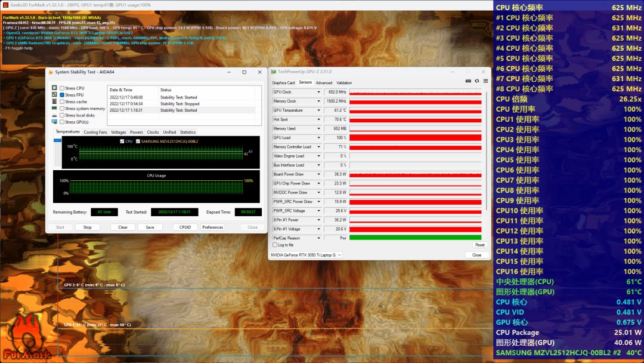The width and height of the screenshot is (644, 363).
Task: Enable the Stress CPU checkbox
Action: 62,88
